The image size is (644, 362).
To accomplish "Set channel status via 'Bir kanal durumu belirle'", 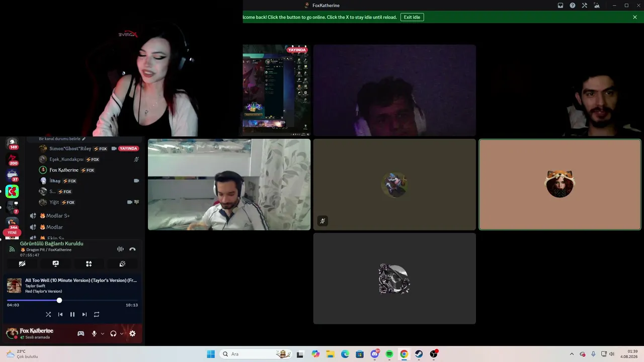I will pos(62,139).
